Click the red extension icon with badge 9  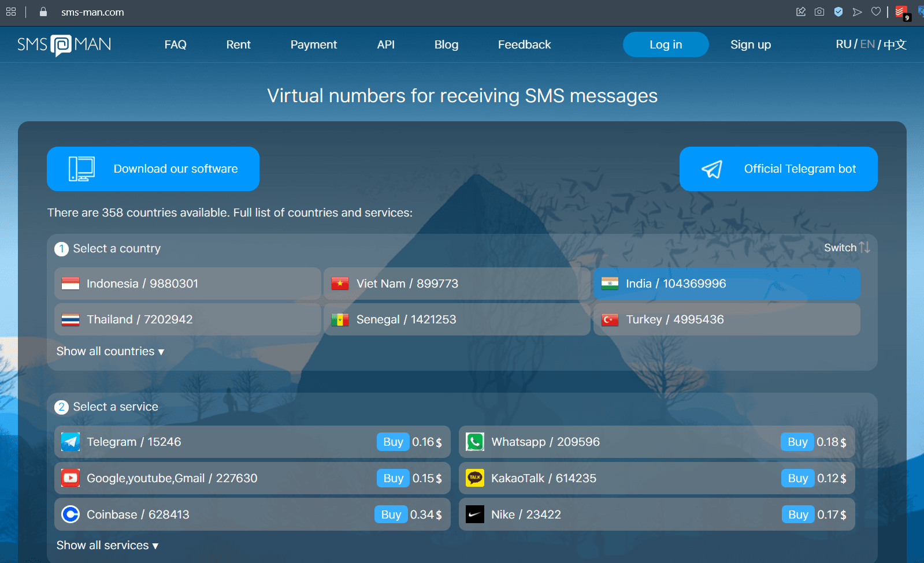point(901,13)
